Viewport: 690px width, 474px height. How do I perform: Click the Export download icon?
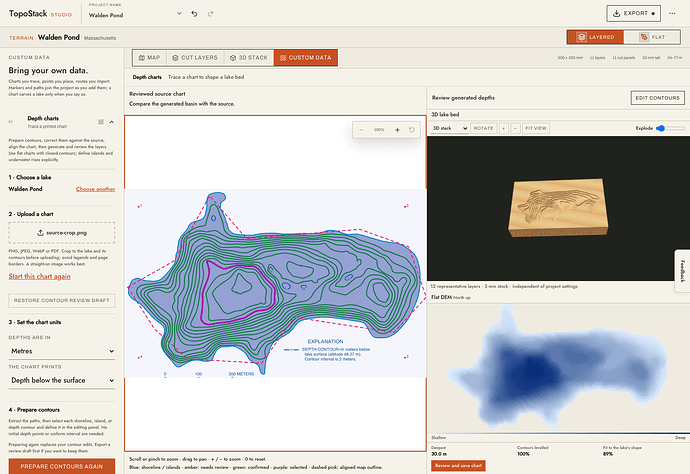(617, 13)
